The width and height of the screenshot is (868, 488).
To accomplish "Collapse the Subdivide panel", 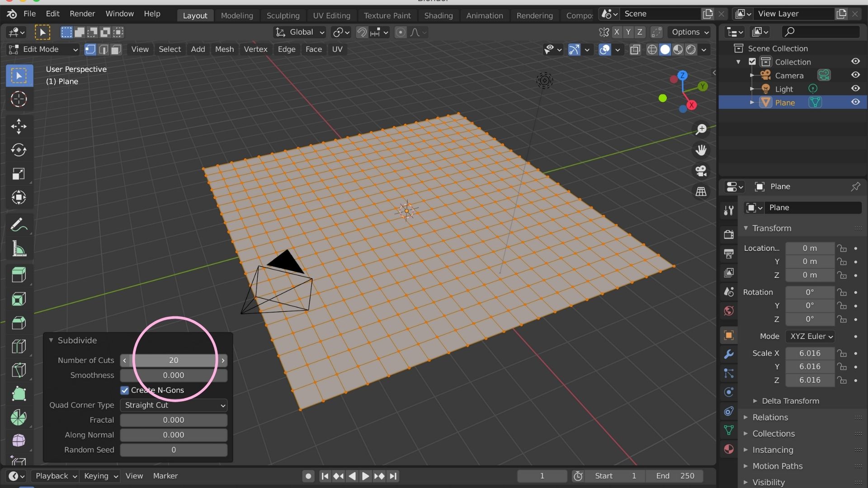I will 51,340.
